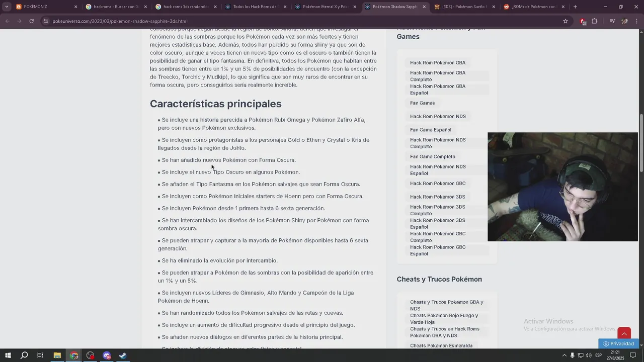Open the Chrome profile avatar
Image resolution: width=644 pixels, height=362 pixels.
pos(624,21)
